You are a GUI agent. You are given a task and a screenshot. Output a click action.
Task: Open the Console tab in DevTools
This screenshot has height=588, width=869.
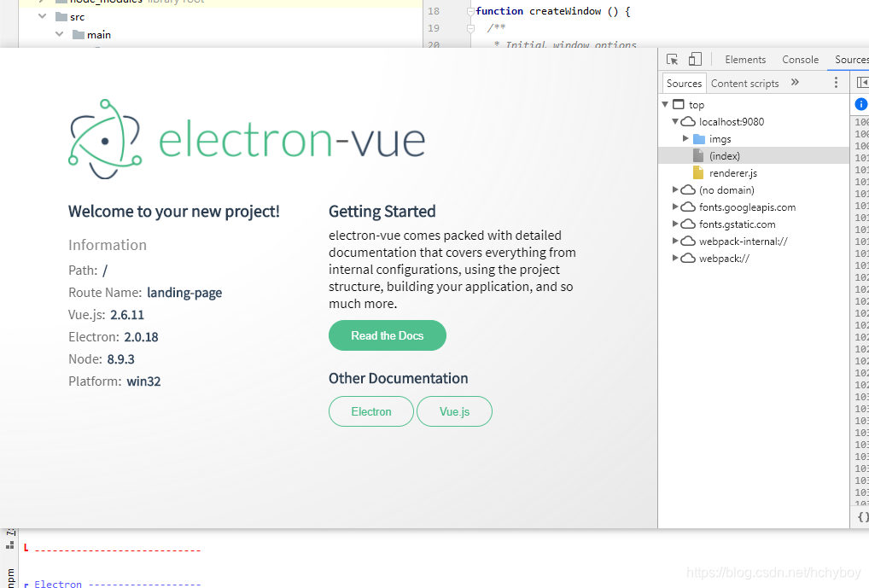point(800,59)
